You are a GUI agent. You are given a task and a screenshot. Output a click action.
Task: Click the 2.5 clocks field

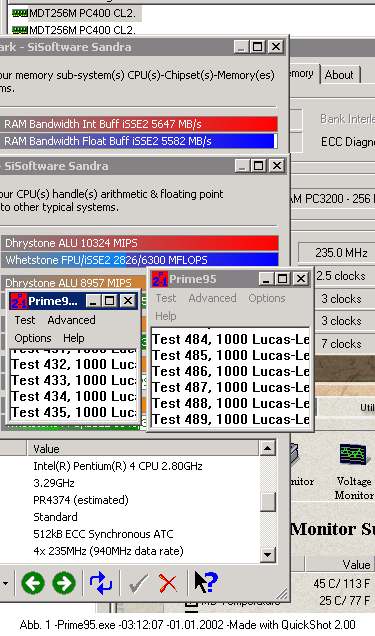pos(341,276)
